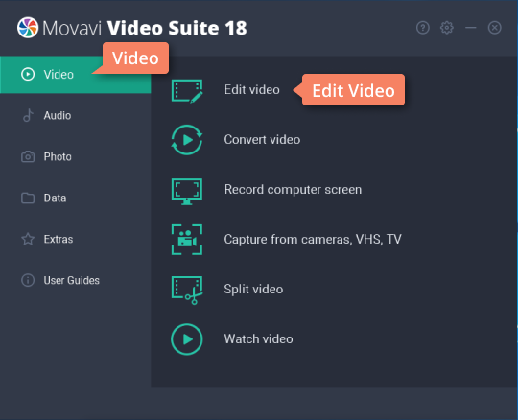Click the Movavi colorful logo
The image size is (518, 420).
coord(28,28)
